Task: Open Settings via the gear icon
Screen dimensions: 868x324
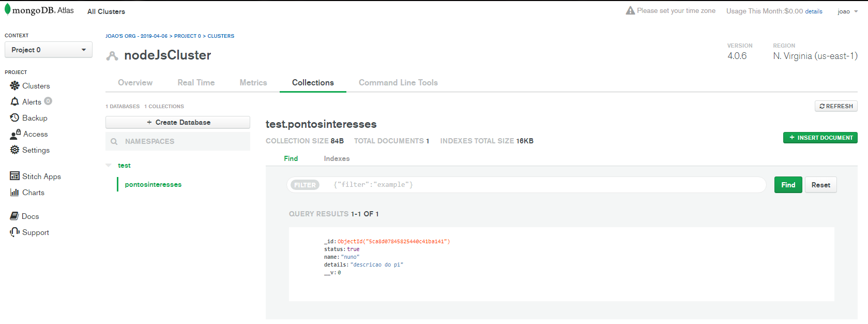Action: [x=14, y=150]
